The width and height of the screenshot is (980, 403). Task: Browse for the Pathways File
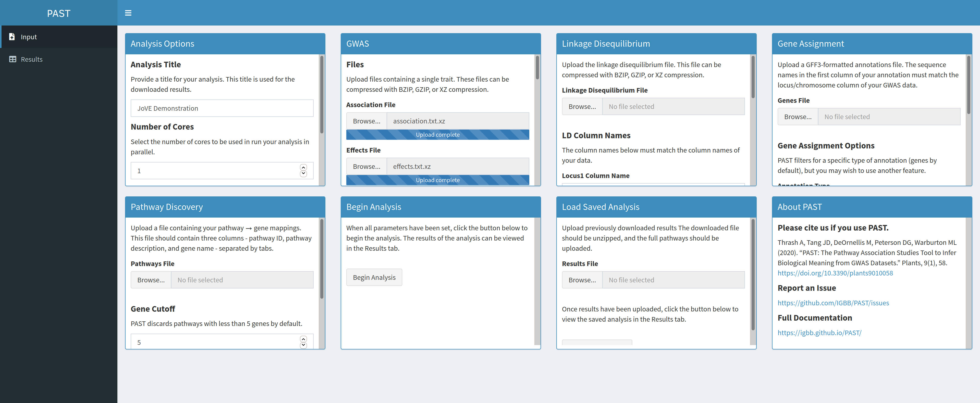point(151,280)
